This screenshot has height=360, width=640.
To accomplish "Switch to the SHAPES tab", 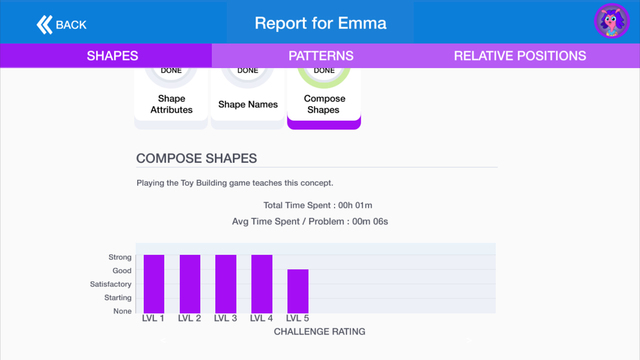I will click(x=112, y=56).
